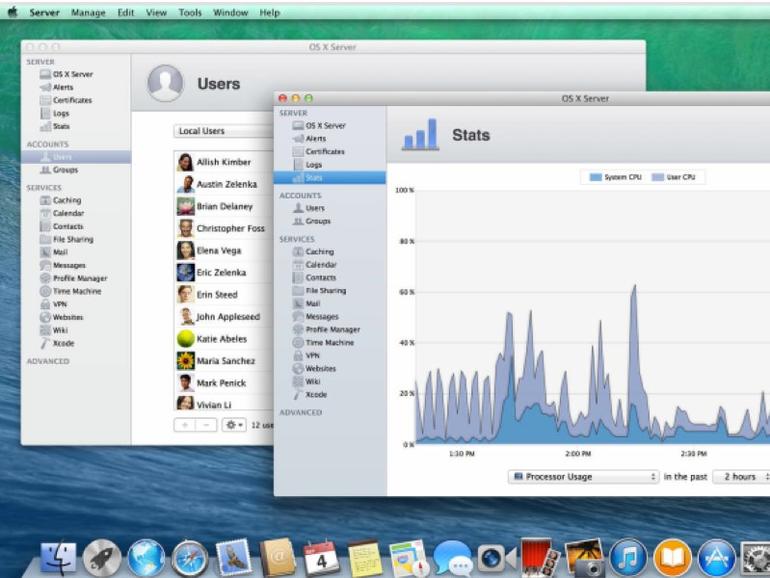Open the Help menu

click(270, 12)
